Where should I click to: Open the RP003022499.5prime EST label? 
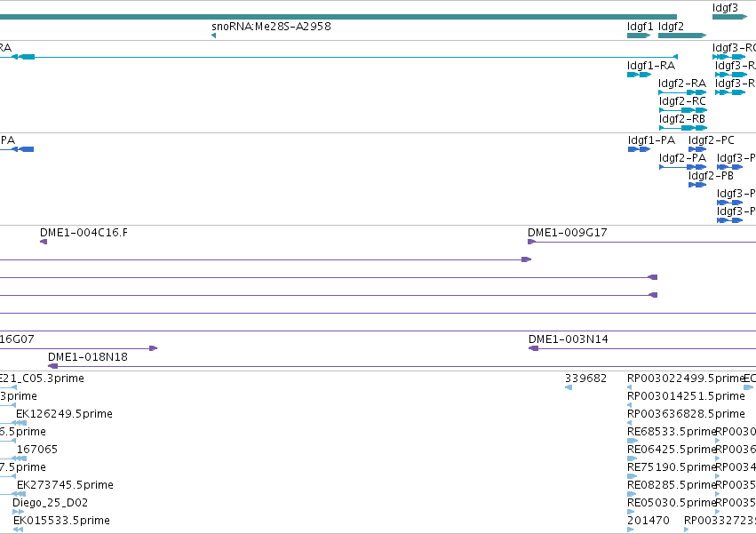(686, 379)
